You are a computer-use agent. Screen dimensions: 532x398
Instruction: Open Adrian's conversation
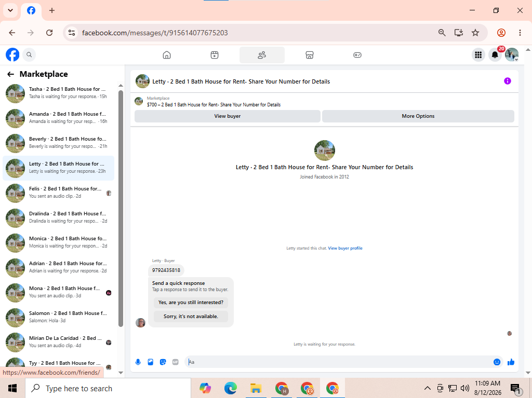(x=58, y=267)
